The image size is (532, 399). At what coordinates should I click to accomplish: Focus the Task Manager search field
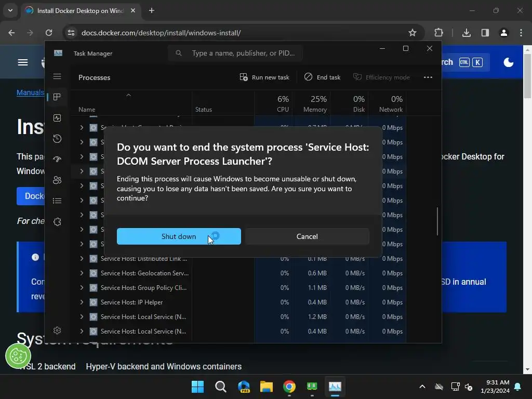235,54
